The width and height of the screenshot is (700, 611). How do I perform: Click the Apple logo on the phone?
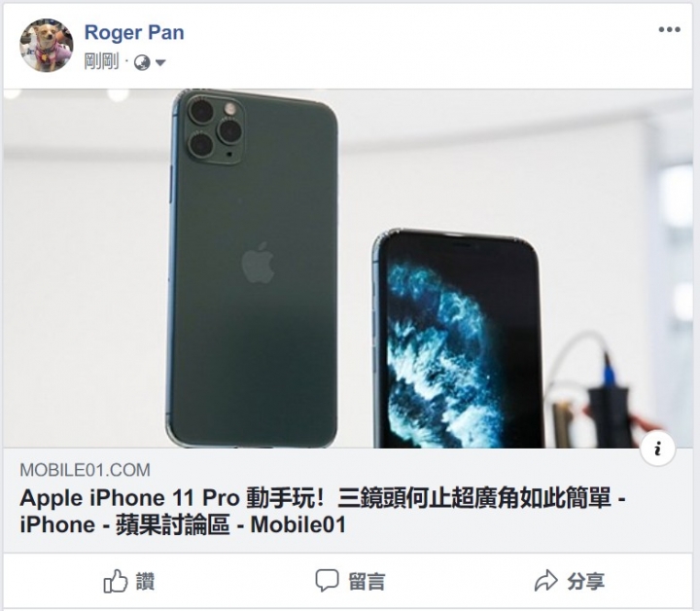coord(258,263)
